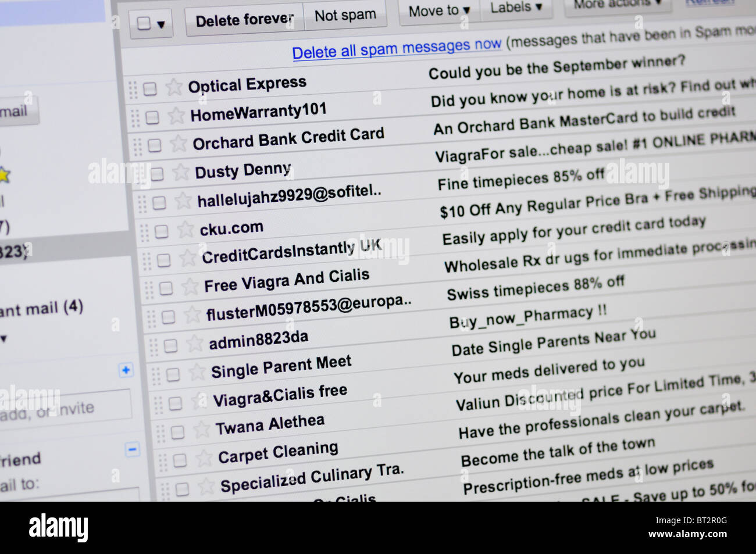
Task: Grab drag handle of Carpet Cleaning row
Action: [163, 462]
